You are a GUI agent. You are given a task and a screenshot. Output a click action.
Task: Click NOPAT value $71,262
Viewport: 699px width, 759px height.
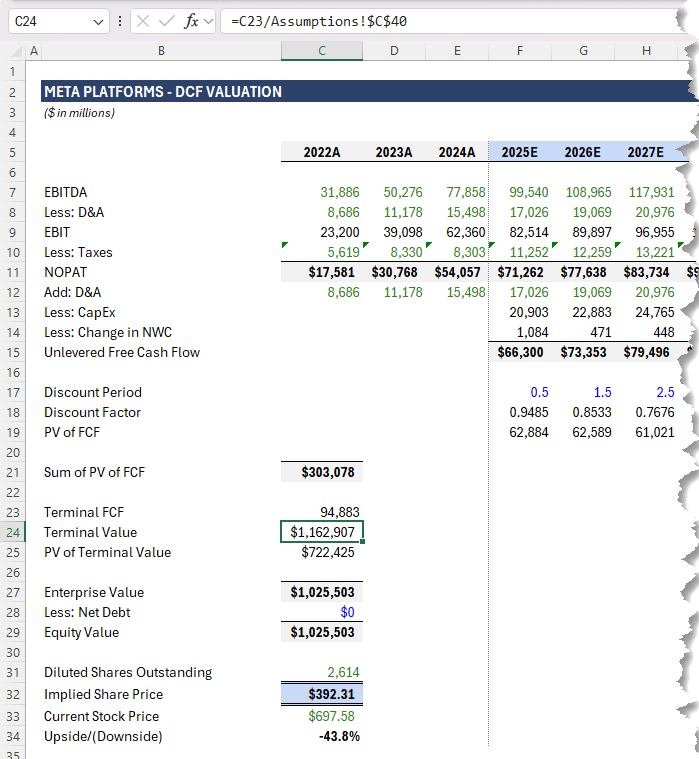pyautogui.click(x=520, y=272)
